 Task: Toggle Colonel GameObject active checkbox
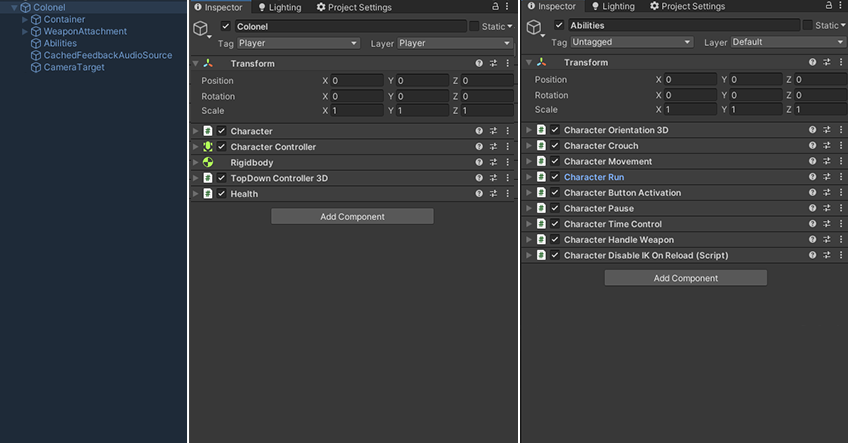(x=226, y=26)
